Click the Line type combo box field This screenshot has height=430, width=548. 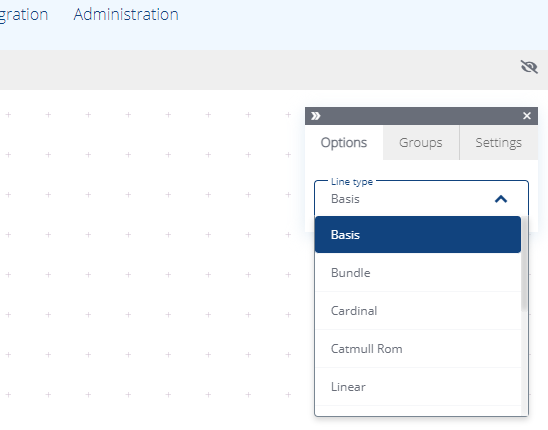pos(421,198)
